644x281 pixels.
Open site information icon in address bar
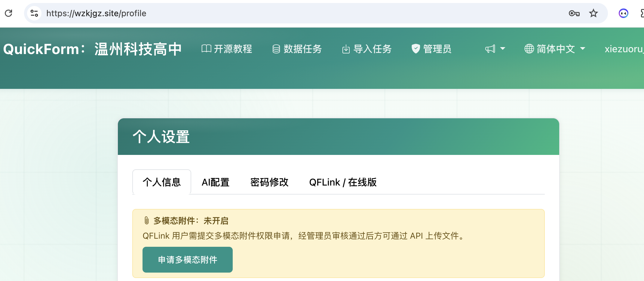coord(34,13)
